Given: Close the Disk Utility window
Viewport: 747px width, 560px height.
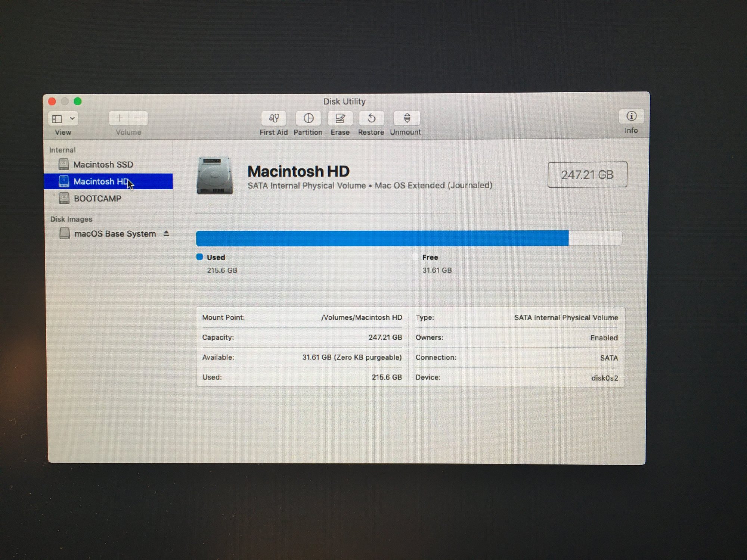Looking at the screenshot, I should pyautogui.click(x=52, y=102).
